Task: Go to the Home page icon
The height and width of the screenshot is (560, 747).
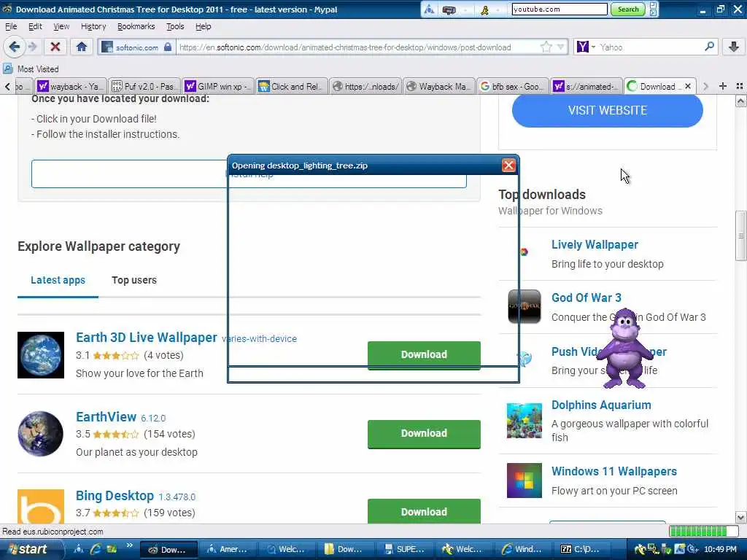Action: [x=82, y=47]
